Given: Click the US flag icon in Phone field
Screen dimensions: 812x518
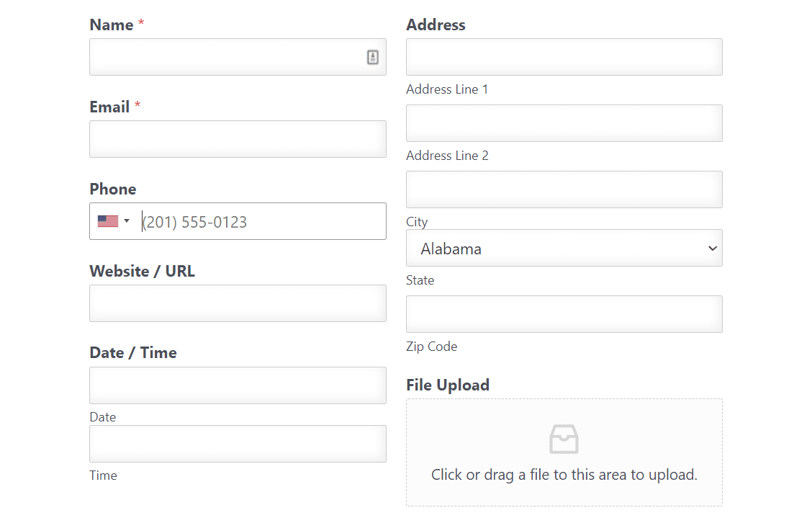Looking at the screenshot, I should (108, 221).
